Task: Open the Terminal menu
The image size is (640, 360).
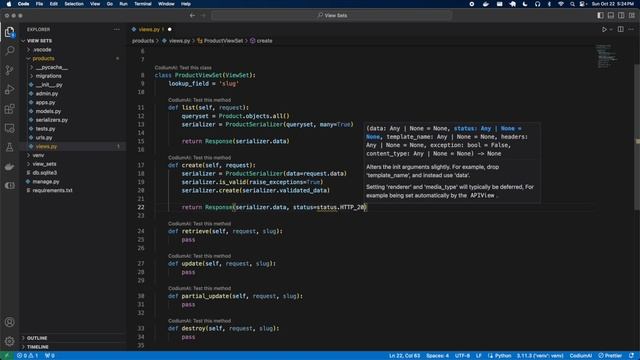Action: pos(143,4)
